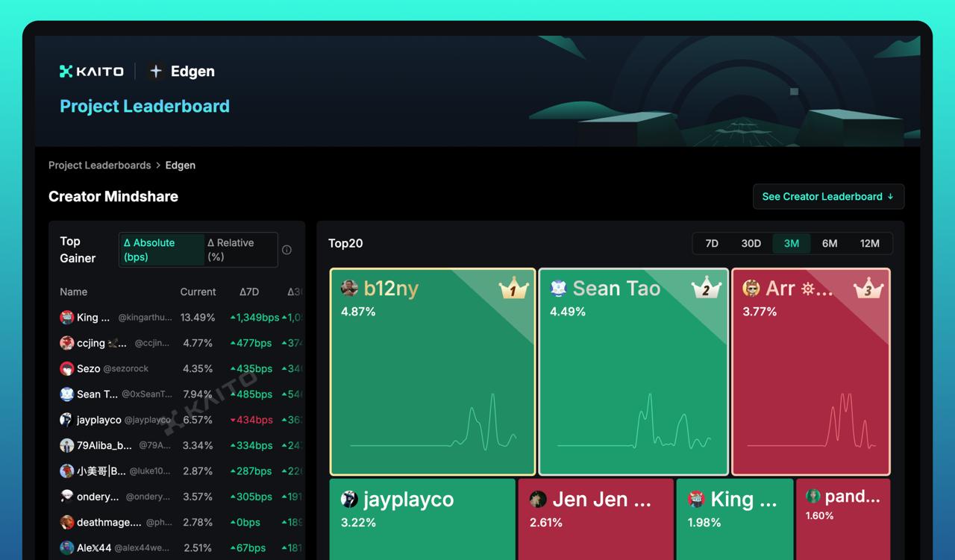Image resolution: width=955 pixels, height=560 pixels.
Task: Click jayplayco's avatar in the treemap
Action: (349, 500)
